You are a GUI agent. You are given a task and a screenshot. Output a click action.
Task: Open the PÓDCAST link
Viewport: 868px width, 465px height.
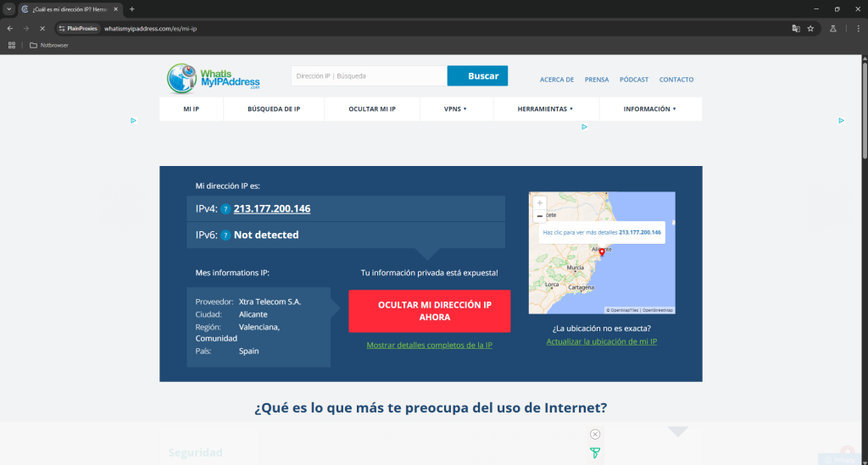[x=634, y=80]
